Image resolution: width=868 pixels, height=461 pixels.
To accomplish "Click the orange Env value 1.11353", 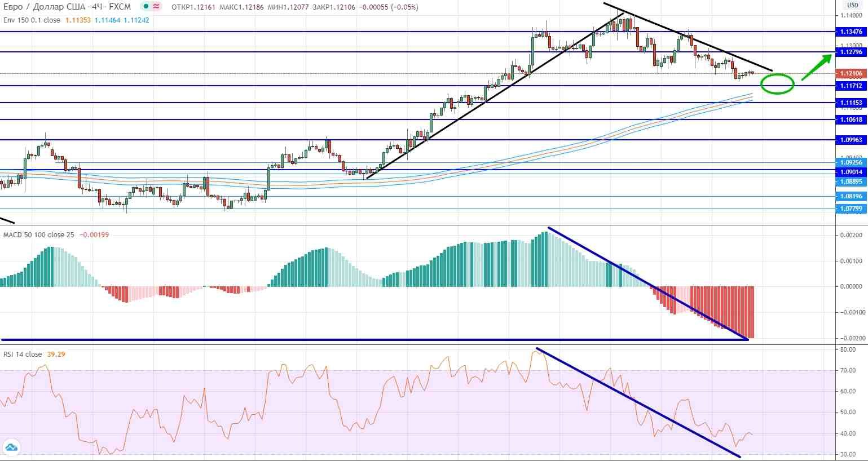I will click(77, 20).
